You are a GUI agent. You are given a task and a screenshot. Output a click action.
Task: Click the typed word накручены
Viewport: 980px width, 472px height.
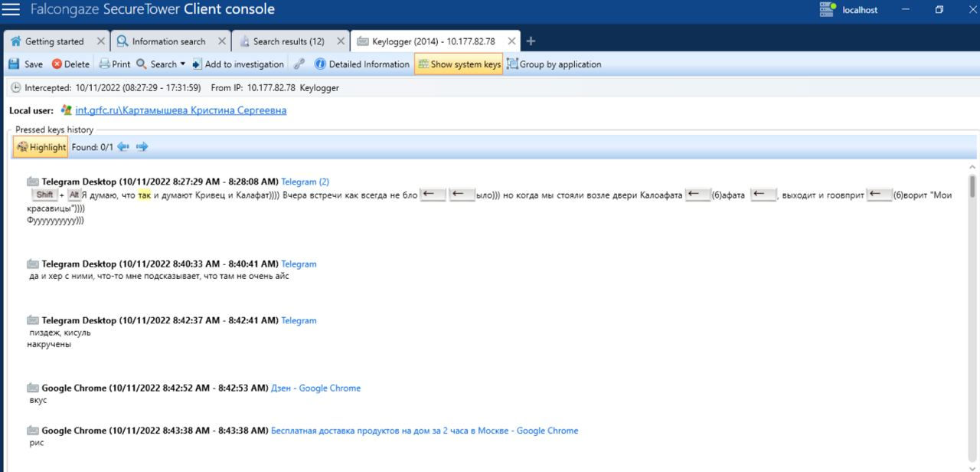click(49, 345)
